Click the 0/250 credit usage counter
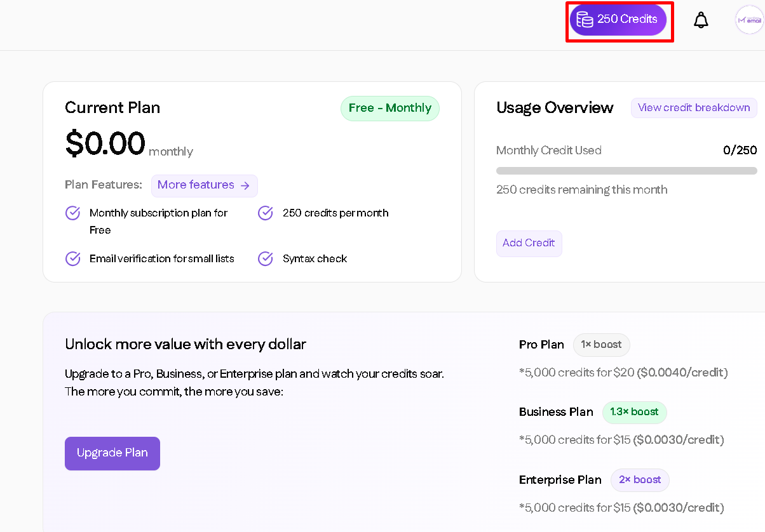765x532 pixels. pyautogui.click(x=740, y=150)
